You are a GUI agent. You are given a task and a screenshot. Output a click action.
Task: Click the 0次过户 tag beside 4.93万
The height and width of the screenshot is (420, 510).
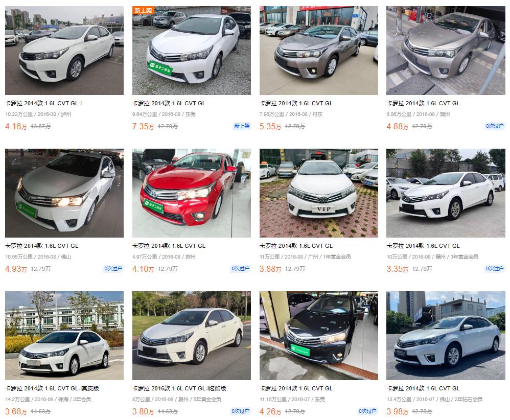coord(113,268)
